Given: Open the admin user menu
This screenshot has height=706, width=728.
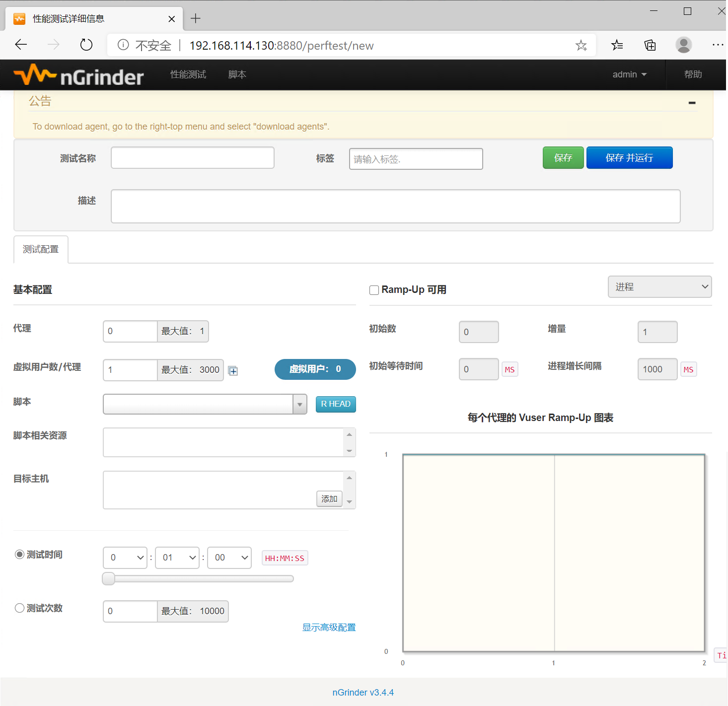Looking at the screenshot, I should pyautogui.click(x=629, y=74).
